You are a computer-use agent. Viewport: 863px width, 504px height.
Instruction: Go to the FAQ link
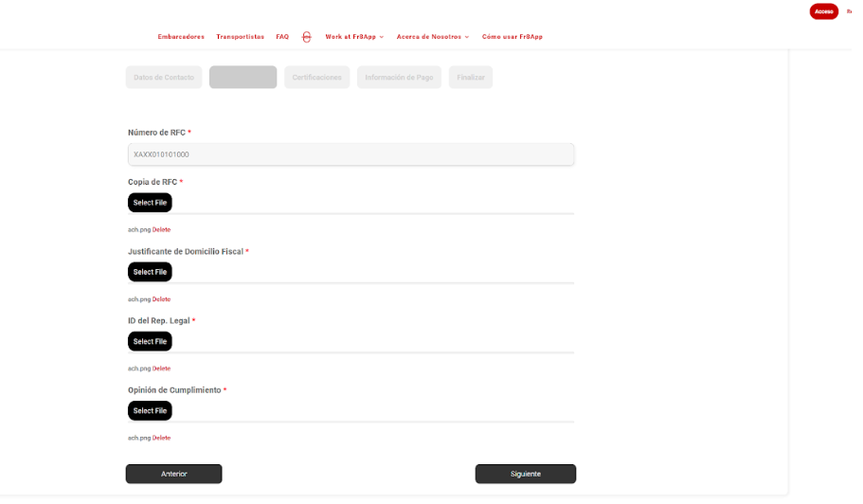[x=282, y=37]
